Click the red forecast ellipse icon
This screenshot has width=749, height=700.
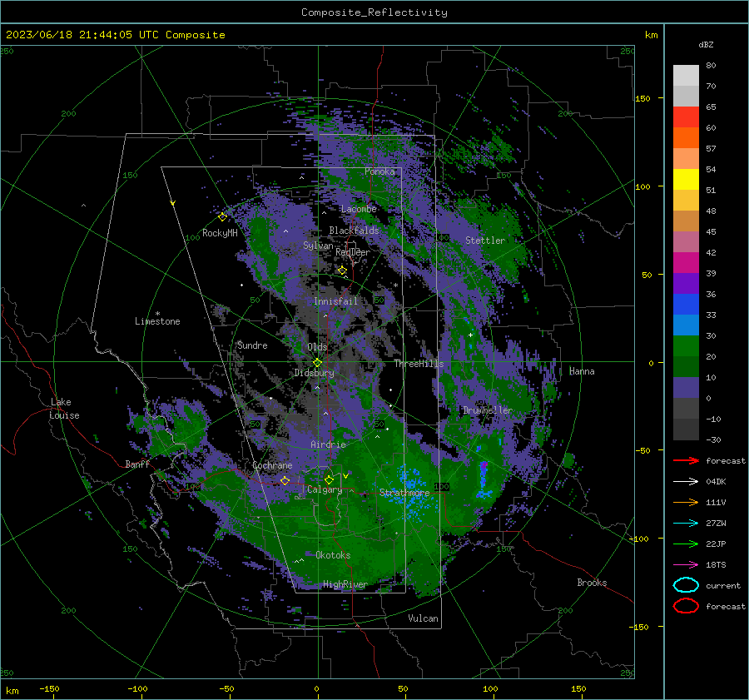click(x=686, y=606)
